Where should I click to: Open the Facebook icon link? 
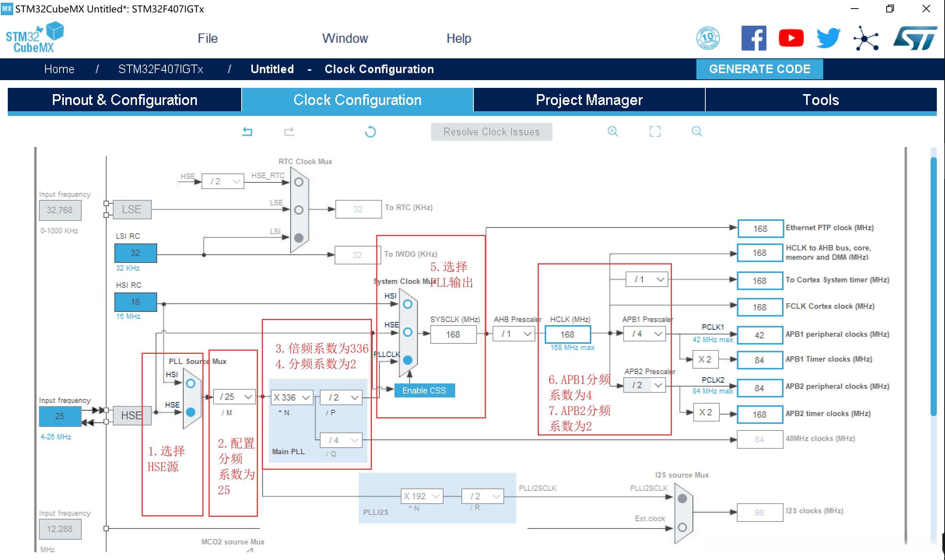pyautogui.click(x=754, y=38)
